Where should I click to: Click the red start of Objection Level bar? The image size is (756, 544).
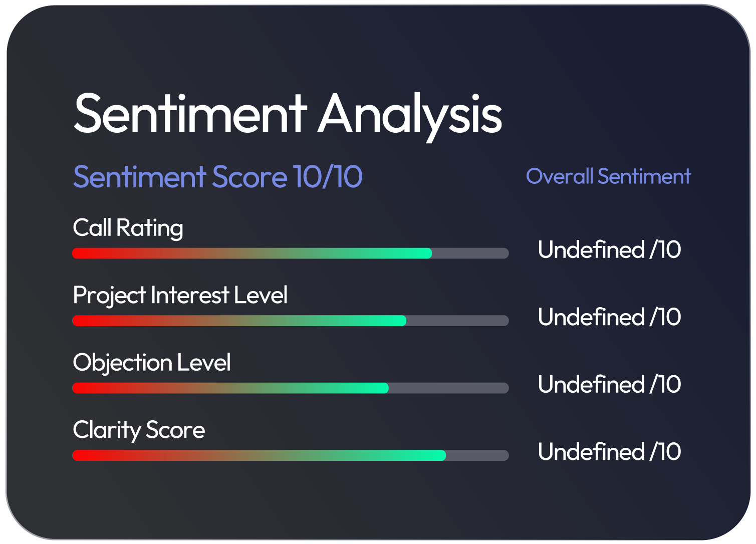point(80,388)
